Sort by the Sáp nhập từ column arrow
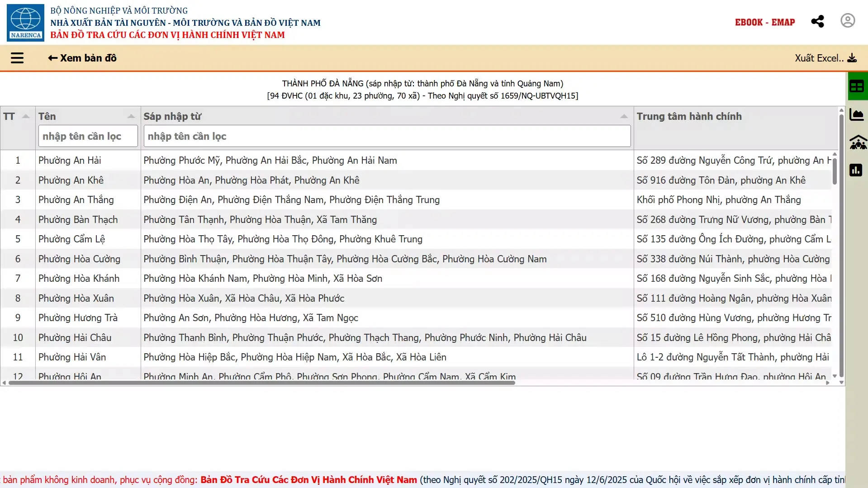868x488 pixels. point(624,116)
